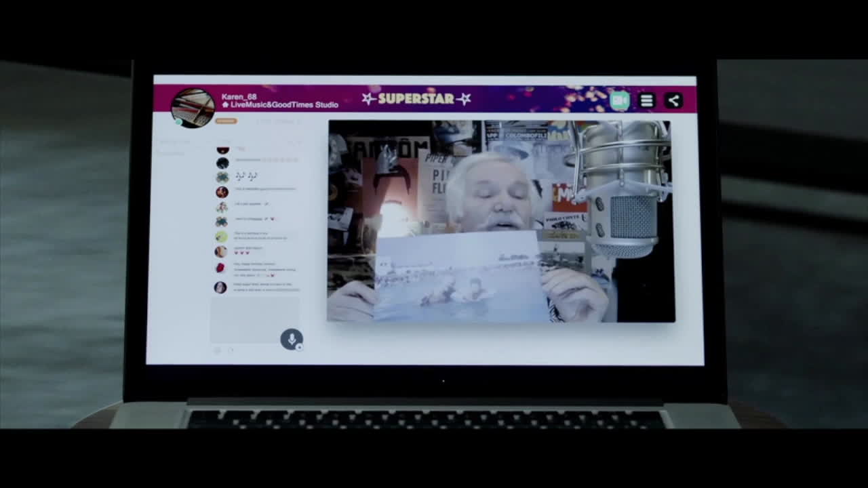Click the orange badge under the username
Viewport: 868px width, 488px height.
[x=226, y=121]
